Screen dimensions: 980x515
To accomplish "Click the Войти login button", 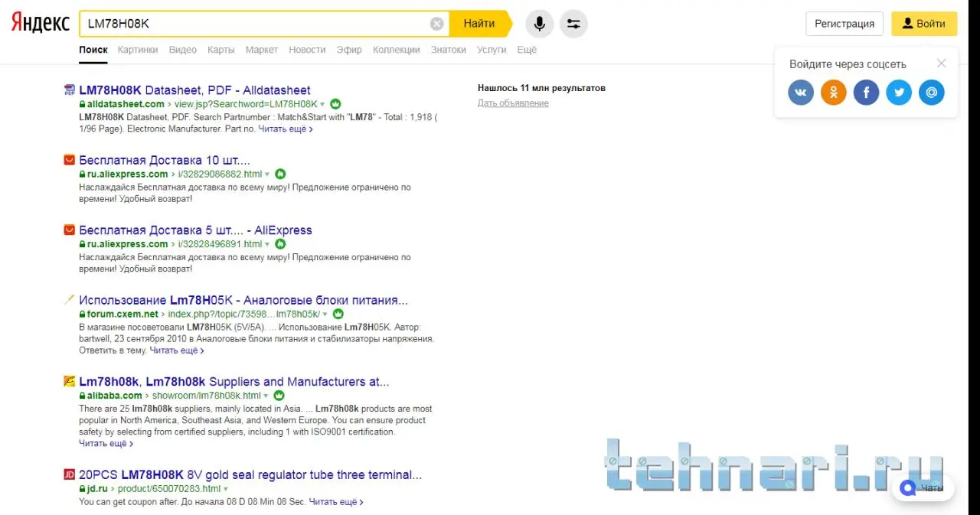I will 924,24.
